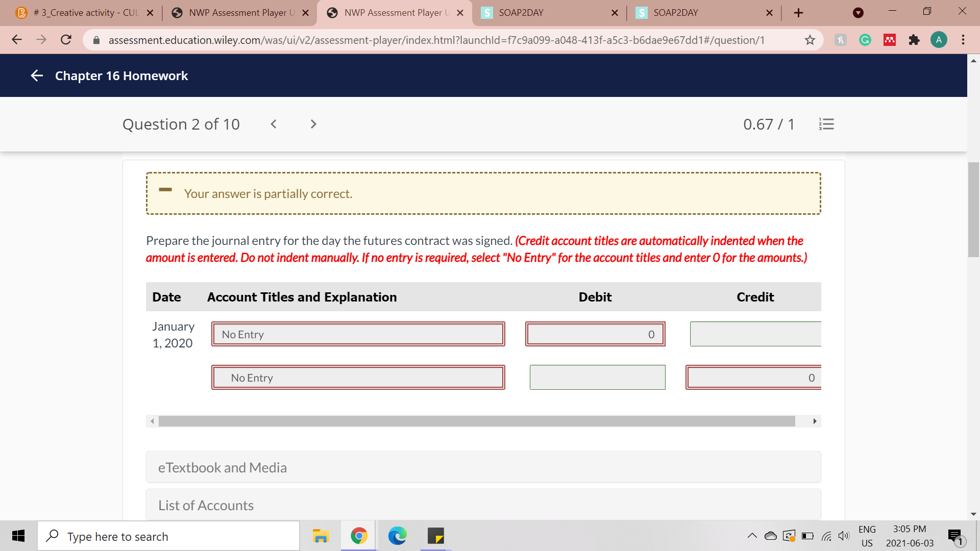This screenshot has width=980, height=551.
Task: Expand eTextbook and Media section
Action: 483,467
